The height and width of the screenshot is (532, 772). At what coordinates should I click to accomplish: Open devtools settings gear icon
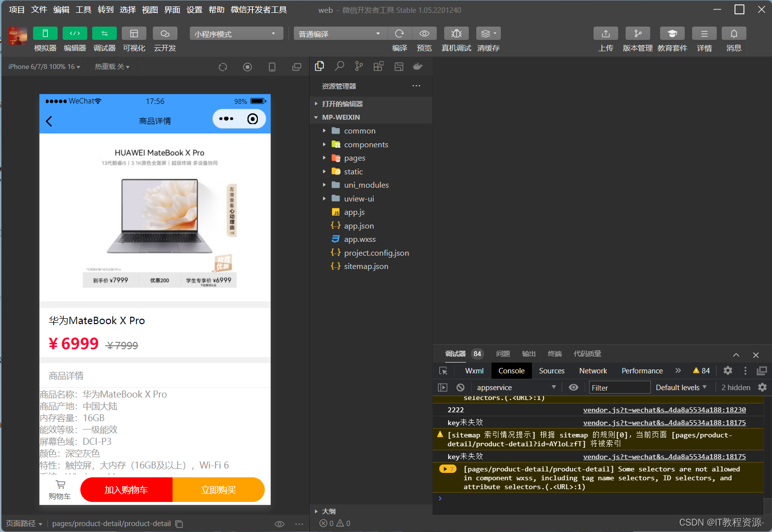(728, 371)
